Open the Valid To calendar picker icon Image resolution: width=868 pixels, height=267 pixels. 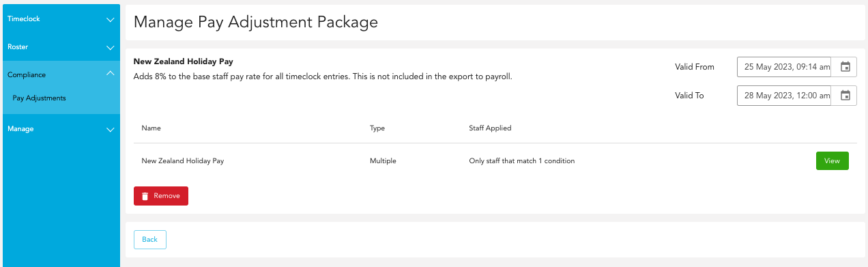coord(845,96)
